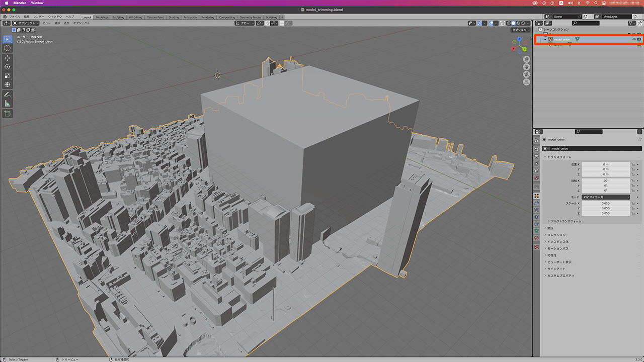
Task: Open the 編集 menu
Action: tap(27, 17)
